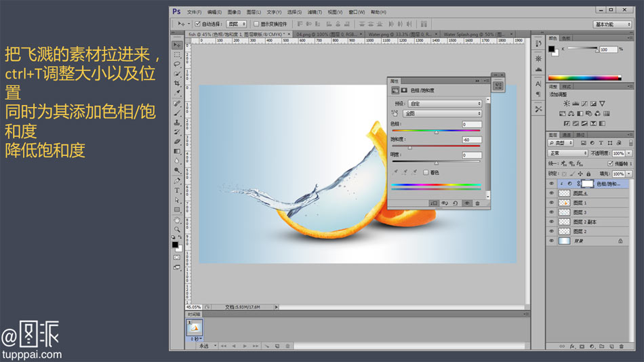Open the 基本功能 workspace dropdown
The width and height of the screenshot is (644, 362).
tap(613, 24)
